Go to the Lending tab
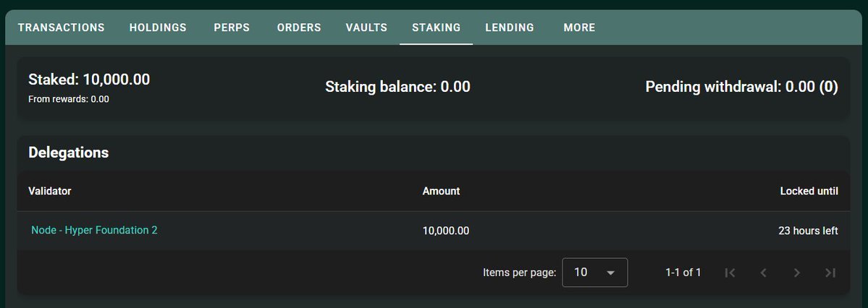The image size is (868, 308). pyautogui.click(x=510, y=27)
